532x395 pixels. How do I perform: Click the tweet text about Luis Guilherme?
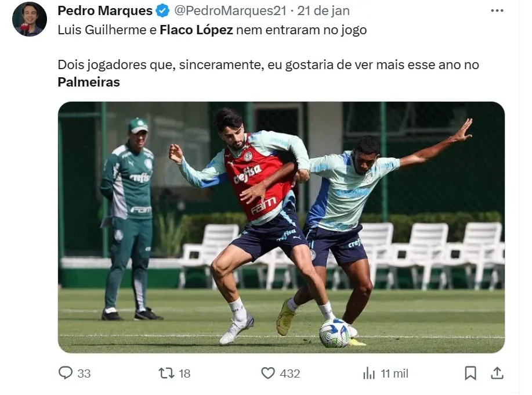(212, 30)
